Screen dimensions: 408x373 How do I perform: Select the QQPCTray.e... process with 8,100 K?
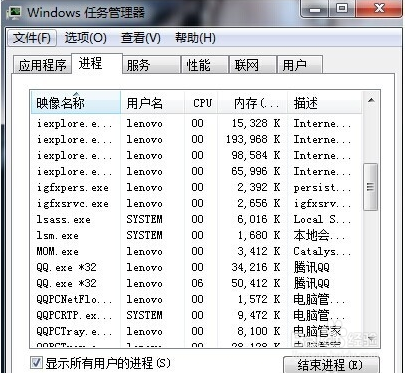coord(196,331)
